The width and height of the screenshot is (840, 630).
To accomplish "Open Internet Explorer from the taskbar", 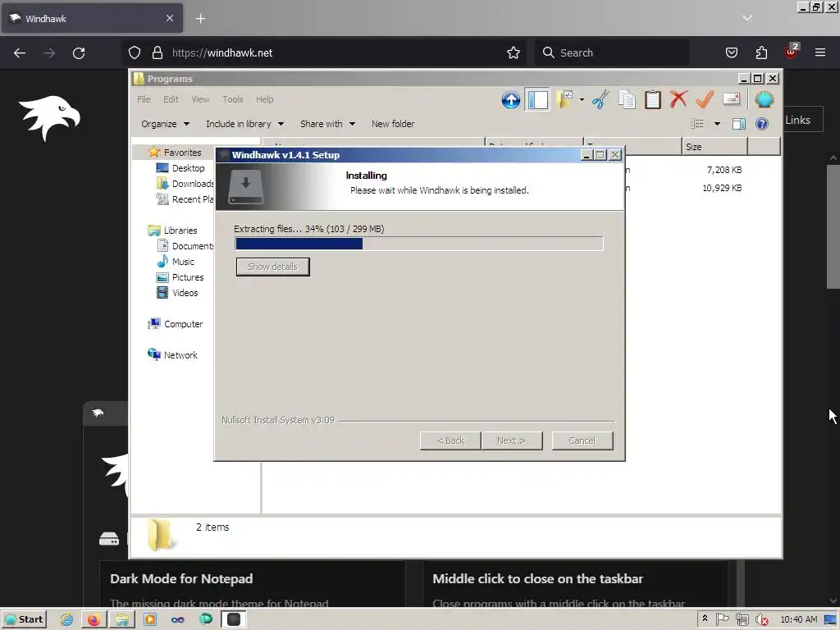I will [66, 619].
